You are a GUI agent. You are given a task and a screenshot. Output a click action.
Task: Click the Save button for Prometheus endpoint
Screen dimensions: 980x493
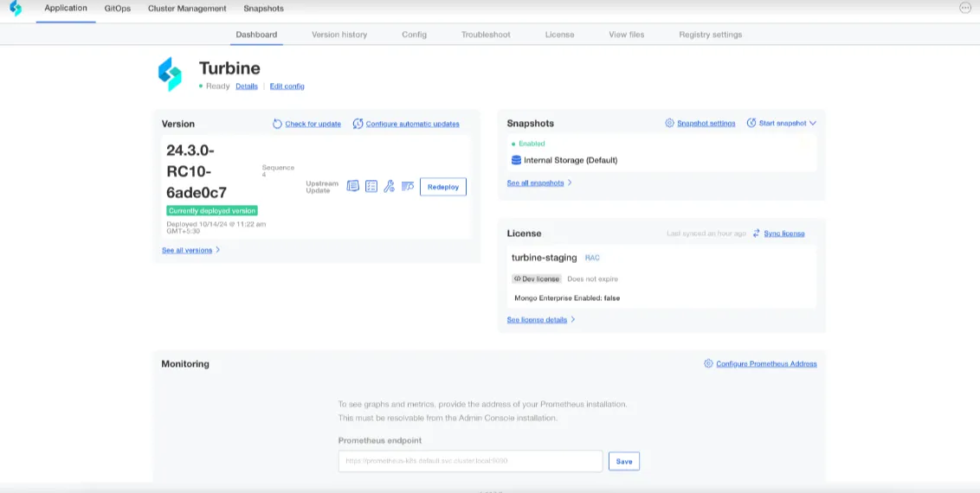[x=624, y=461]
